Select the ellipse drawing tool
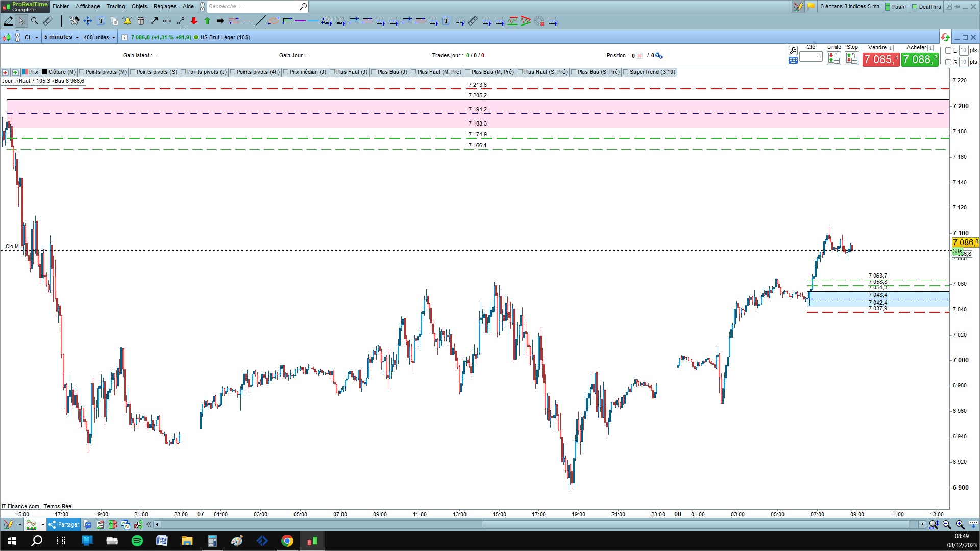The image size is (980, 551). tap(274, 21)
